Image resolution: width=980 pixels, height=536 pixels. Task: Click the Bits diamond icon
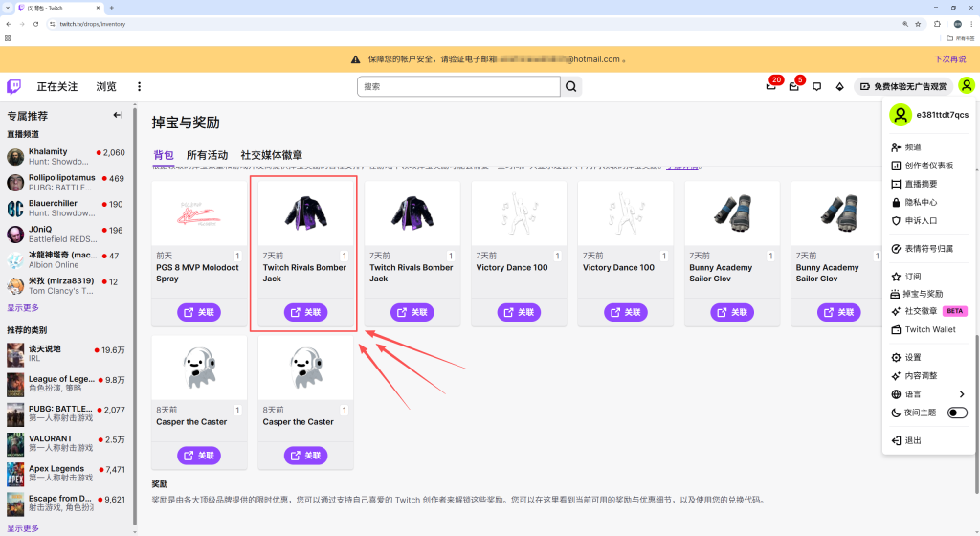tap(839, 87)
